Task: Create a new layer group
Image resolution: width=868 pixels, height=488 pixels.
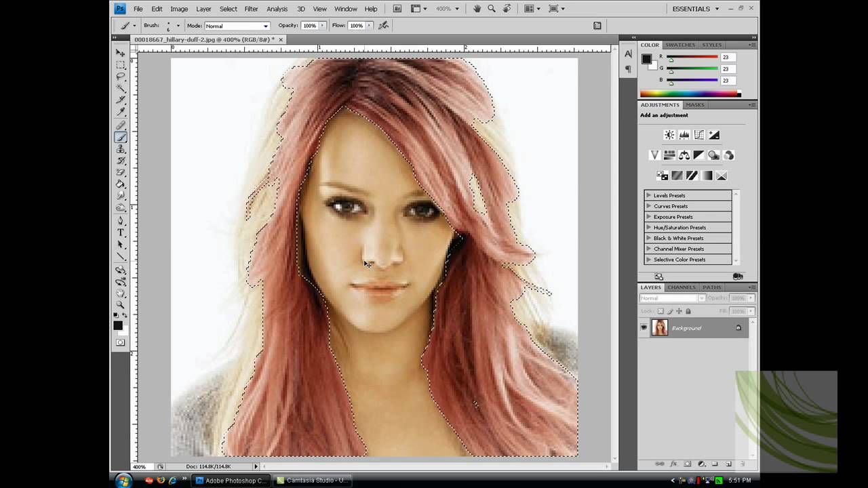Action: coord(715,464)
